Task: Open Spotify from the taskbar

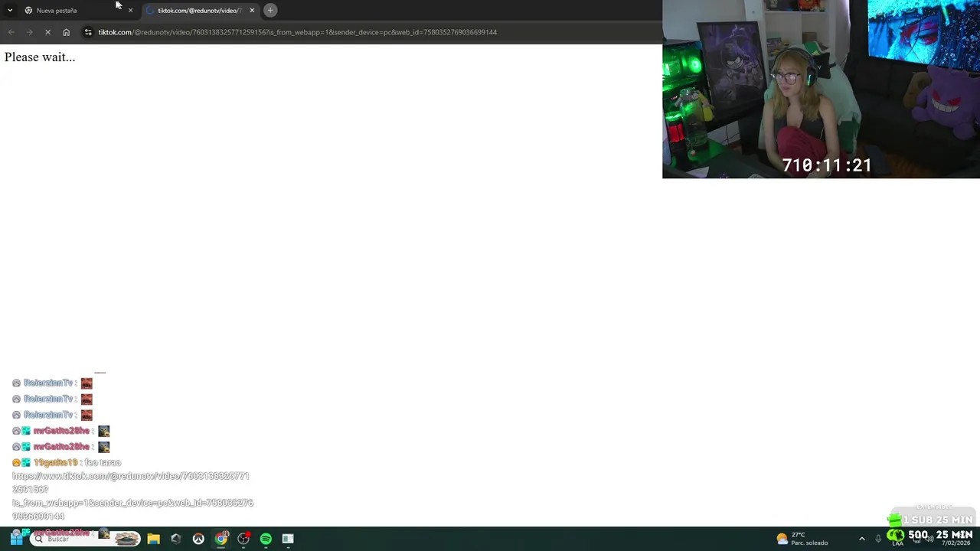Action: pyautogui.click(x=266, y=539)
